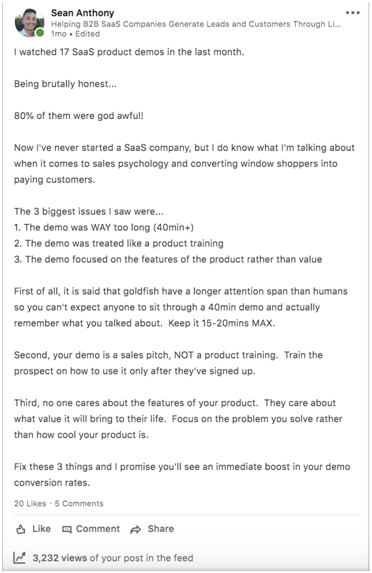Click the headline starting "Helping B2B SaaS Companies"
This screenshot has height=573, width=372.
pyautogui.click(x=196, y=24)
